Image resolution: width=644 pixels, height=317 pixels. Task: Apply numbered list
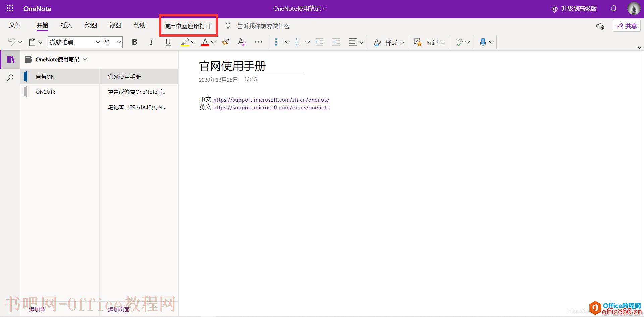(x=299, y=42)
